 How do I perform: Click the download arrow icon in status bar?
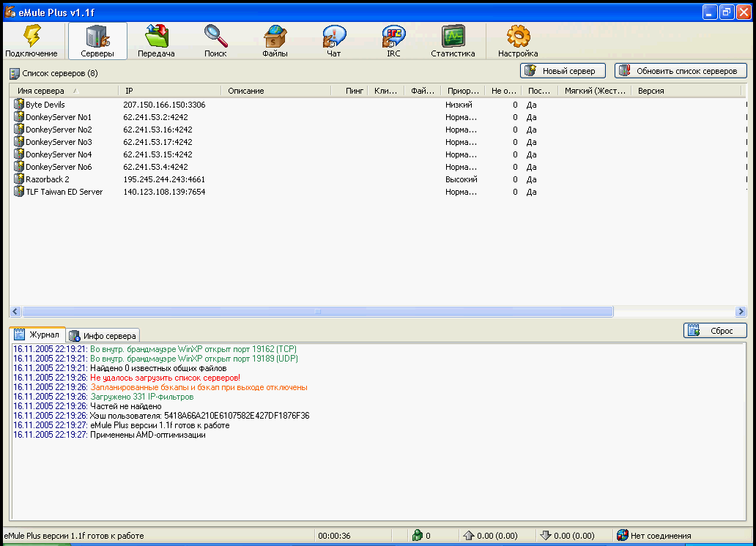[545, 536]
